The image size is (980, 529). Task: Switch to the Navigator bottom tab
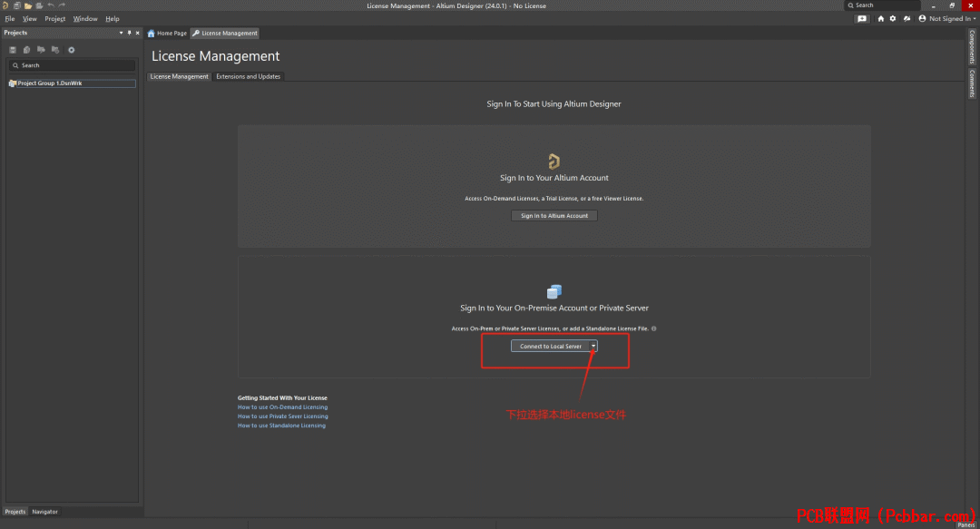click(45, 512)
